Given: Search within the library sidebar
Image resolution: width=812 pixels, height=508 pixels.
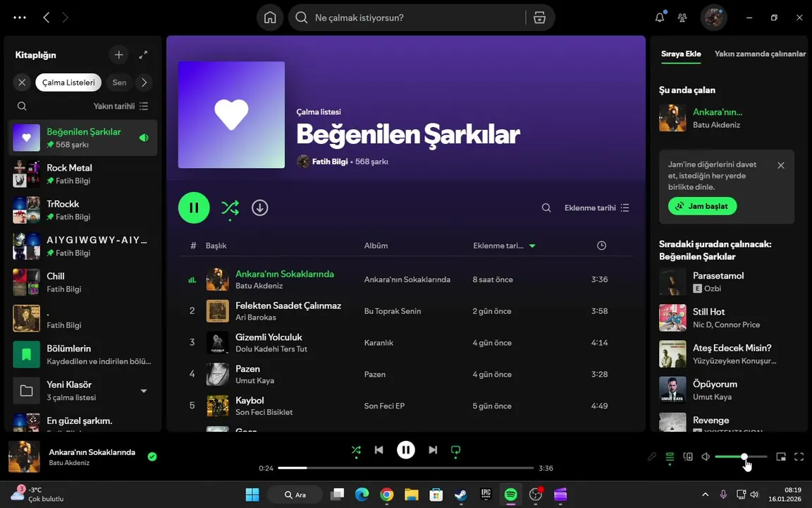Looking at the screenshot, I should [22, 106].
